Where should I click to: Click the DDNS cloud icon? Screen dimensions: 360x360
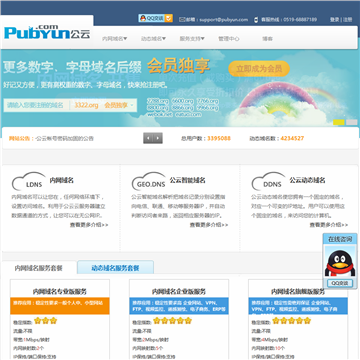269,181
